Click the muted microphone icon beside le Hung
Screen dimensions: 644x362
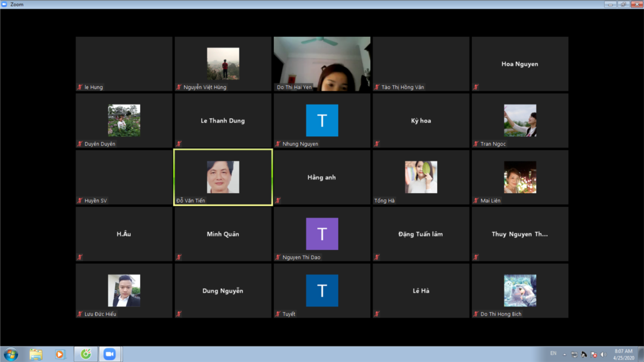pos(80,88)
